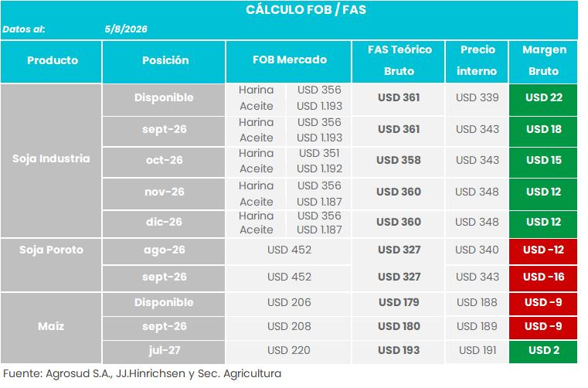Click the USD 358 FAS Teórico value
The width and height of the screenshot is (588, 388).
399,160
